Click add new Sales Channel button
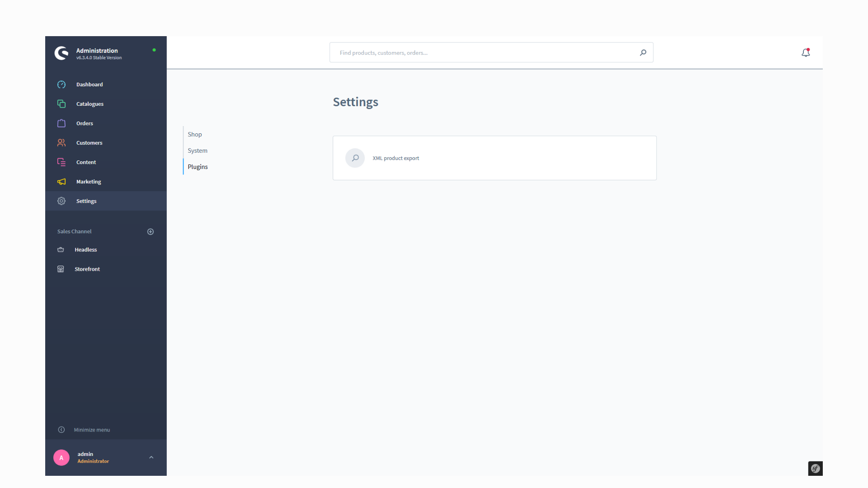Image resolution: width=868 pixels, height=488 pixels. pyautogui.click(x=150, y=231)
